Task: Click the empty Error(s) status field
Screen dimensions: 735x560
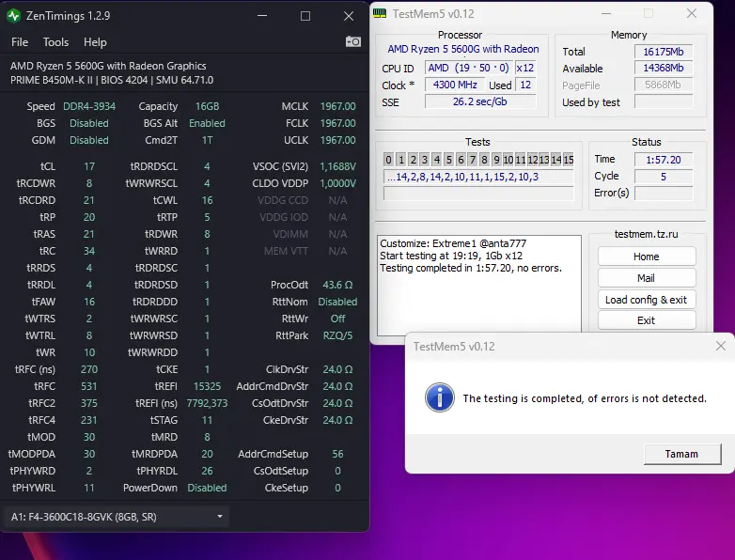Action: (x=664, y=193)
